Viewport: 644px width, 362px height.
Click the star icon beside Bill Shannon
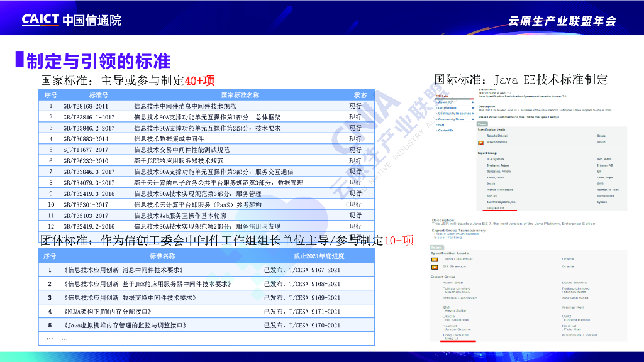435,267
